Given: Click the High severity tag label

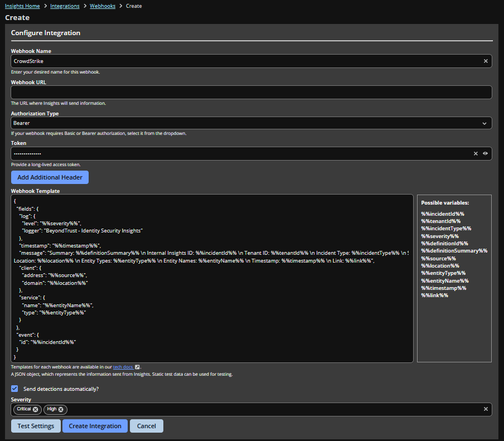Looking at the screenshot, I should 51,409.
